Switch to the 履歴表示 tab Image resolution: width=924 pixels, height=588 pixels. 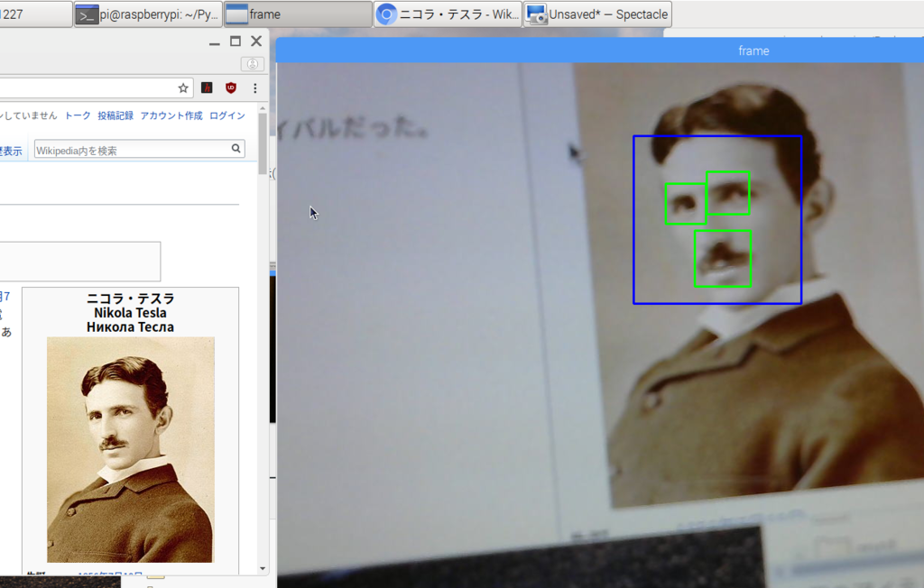point(11,151)
